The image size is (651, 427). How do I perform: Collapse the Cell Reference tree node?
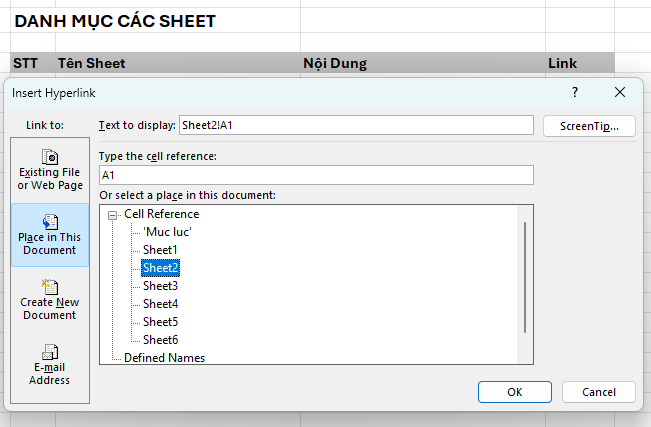[x=114, y=214]
